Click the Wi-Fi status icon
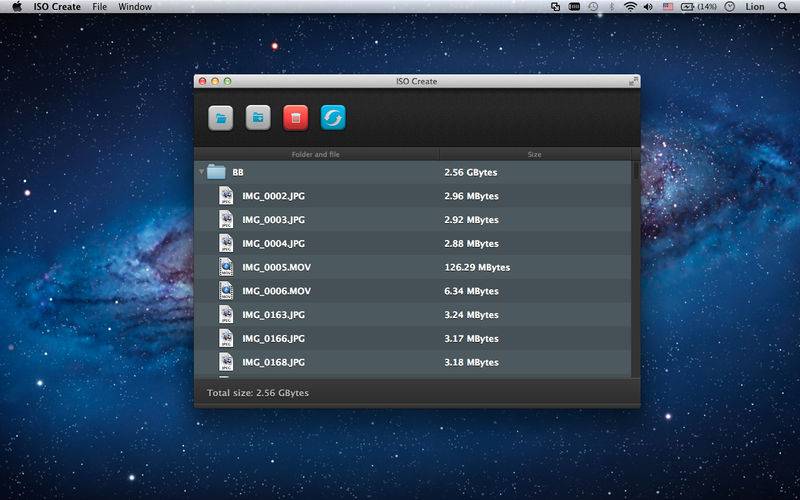This screenshot has width=800, height=500. pyautogui.click(x=631, y=7)
